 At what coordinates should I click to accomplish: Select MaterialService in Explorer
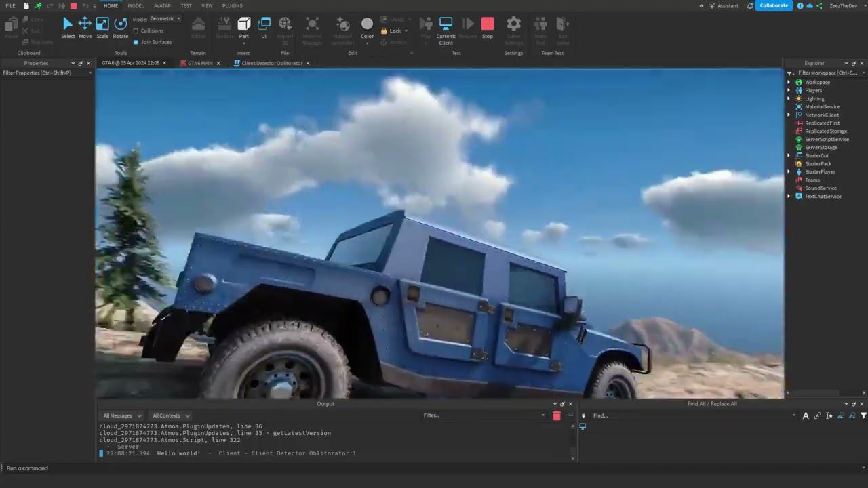[x=822, y=106]
